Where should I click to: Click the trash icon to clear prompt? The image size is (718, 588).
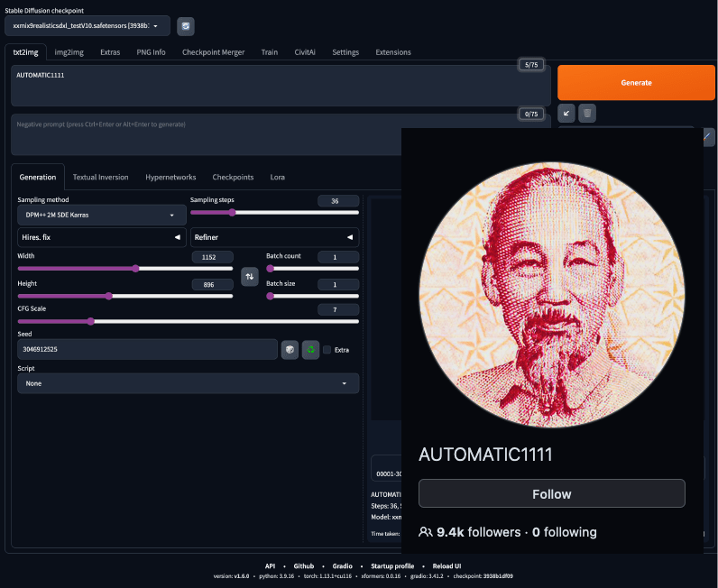point(587,113)
